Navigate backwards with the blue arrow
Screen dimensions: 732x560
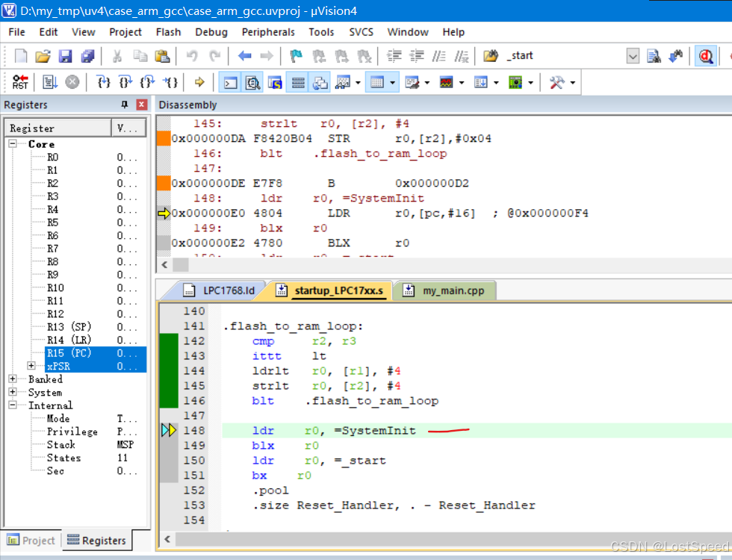point(245,56)
